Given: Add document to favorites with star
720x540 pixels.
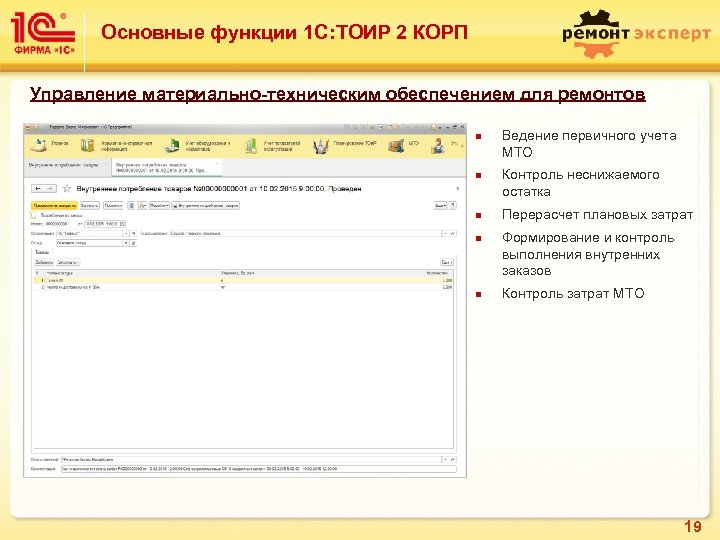Looking at the screenshot, I should (67, 188).
